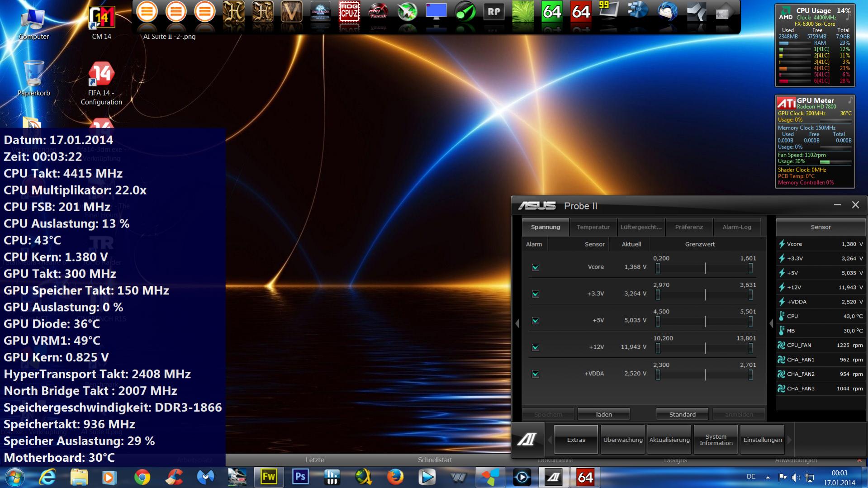The height and width of the screenshot is (488, 868).
Task: Open the Papierkorb recycle bin
Action: tap(34, 79)
